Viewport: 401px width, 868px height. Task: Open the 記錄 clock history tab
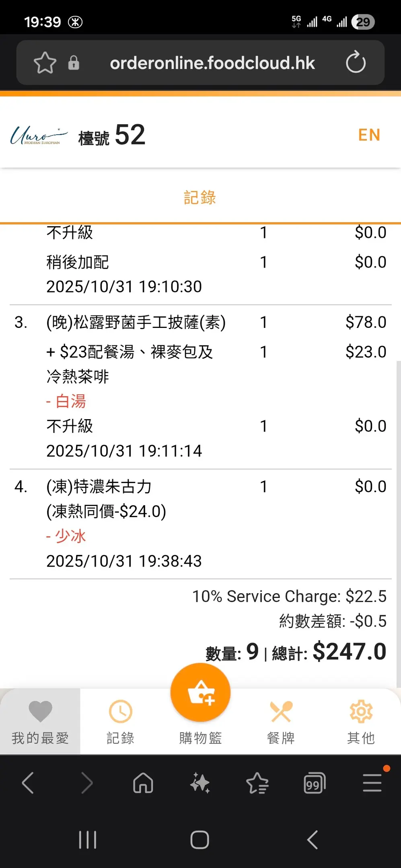pyautogui.click(x=120, y=722)
